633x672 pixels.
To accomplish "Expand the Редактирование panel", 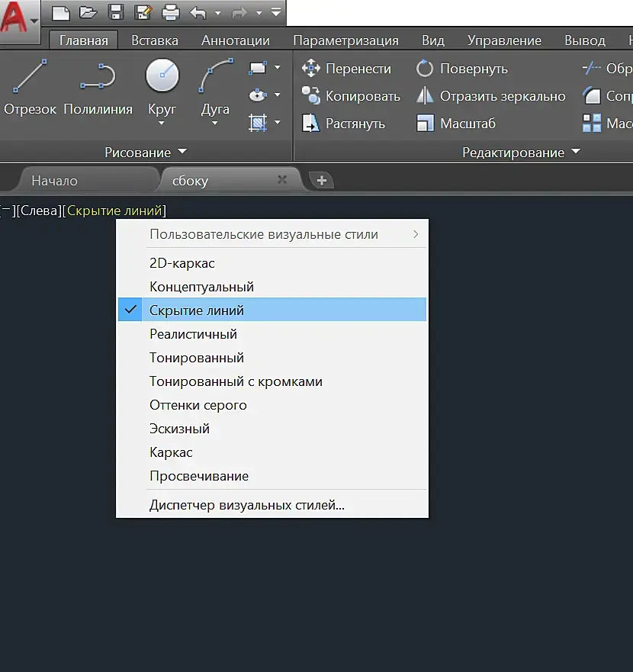I will tap(521, 152).
